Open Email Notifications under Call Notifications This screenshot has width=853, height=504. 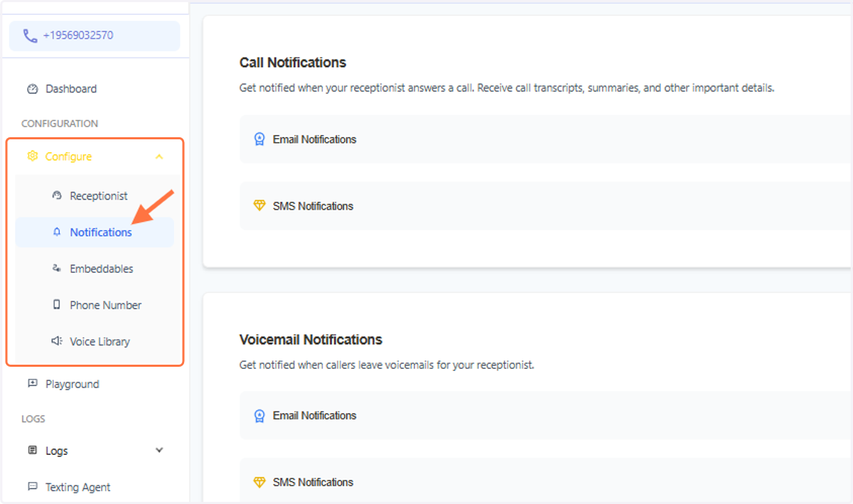click(x=546, y=139)
